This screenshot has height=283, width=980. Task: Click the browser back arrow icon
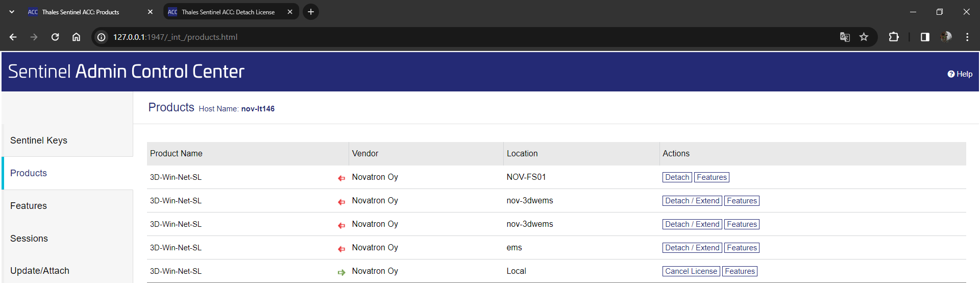click(13, 37)
